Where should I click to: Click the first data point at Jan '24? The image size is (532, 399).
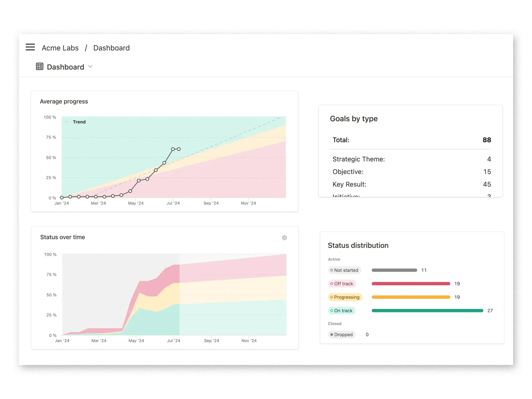[62, 197]
